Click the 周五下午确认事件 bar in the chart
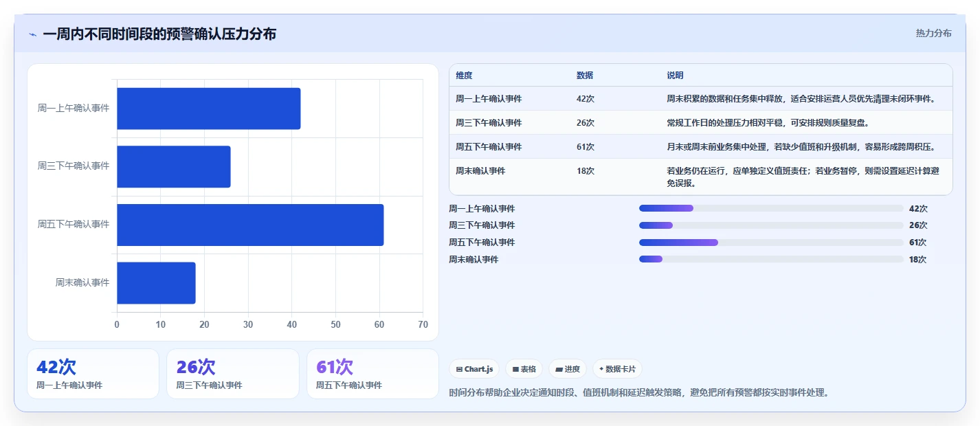The width and height of the screenshot is (980, 426). click(x=250, y=225)
